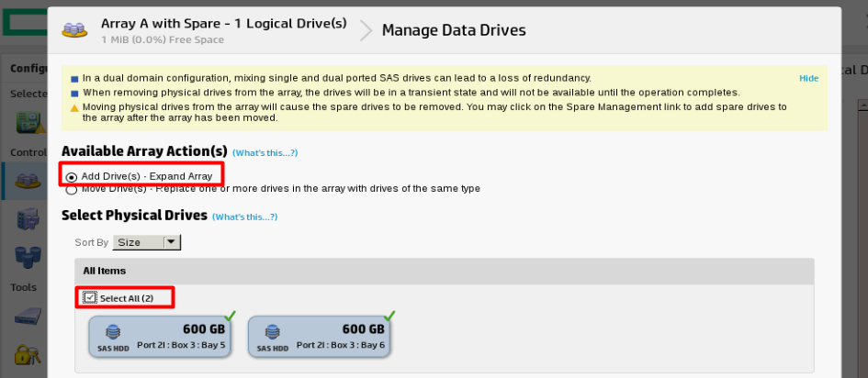The image size is (868, 378).
Task: Open What's this help for Array Actions
Action: pos(265,152)
